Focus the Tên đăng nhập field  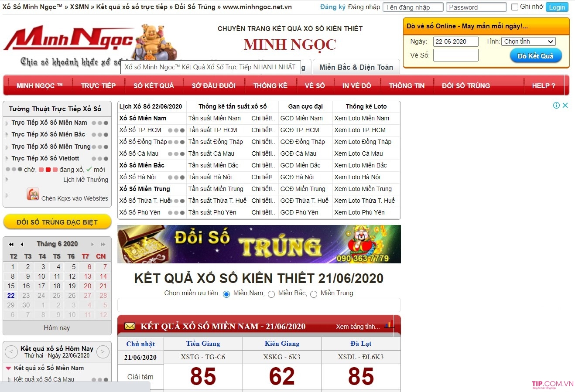pyautogui.click(x=413, y=7)
